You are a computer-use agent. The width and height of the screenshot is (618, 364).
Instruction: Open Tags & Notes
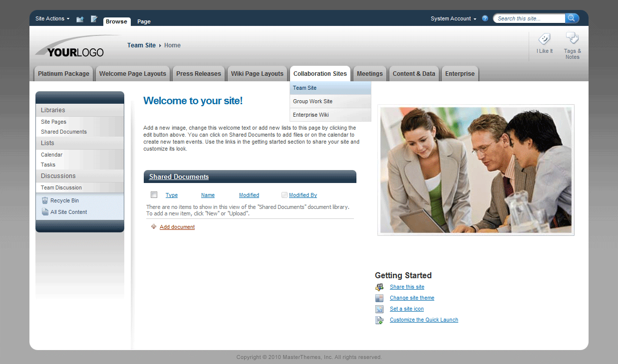tap(572, 40)
